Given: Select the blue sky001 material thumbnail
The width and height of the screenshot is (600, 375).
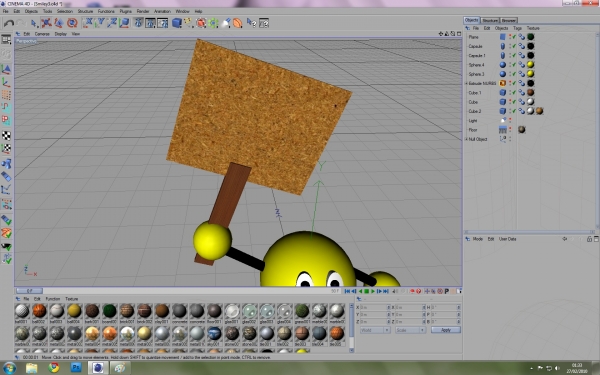Looking at the screenshot, I should (x=214, y=334).
